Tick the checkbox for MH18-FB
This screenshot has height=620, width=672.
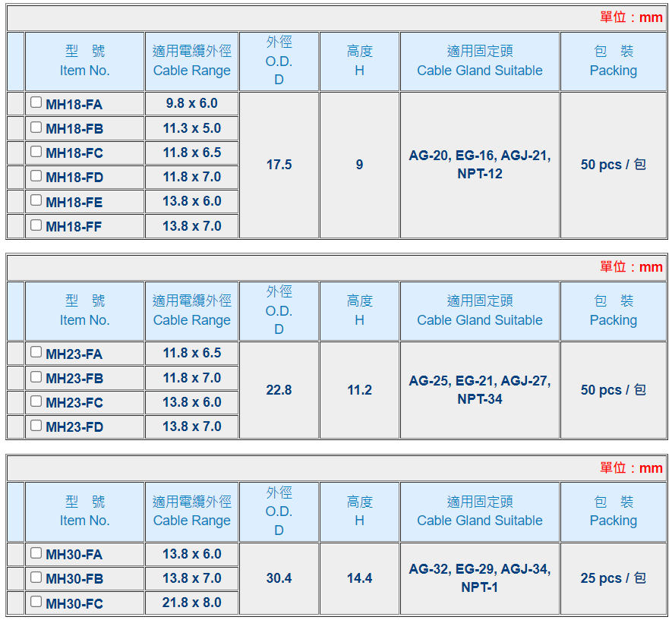tap(36, 127)
